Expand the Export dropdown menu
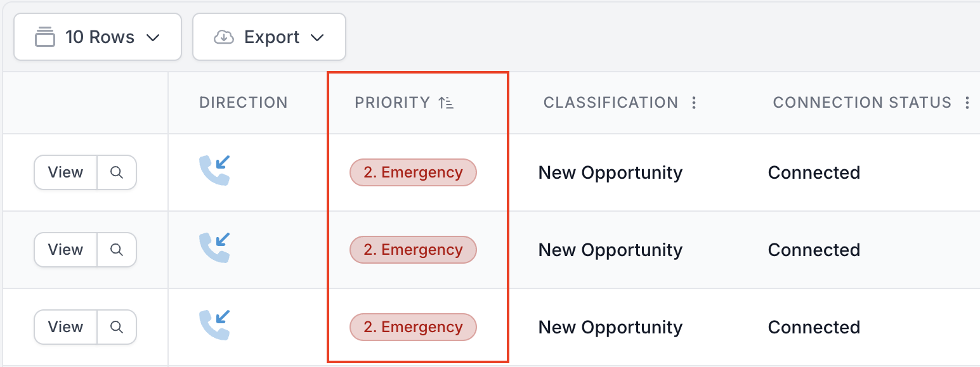The height and width of the screenshot is (367, 980). point(269,37)
